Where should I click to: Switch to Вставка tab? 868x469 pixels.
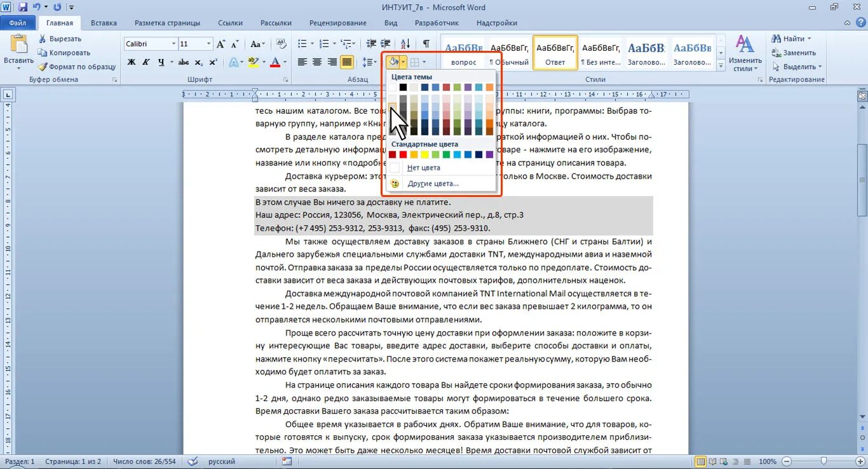tap(104, 23)
